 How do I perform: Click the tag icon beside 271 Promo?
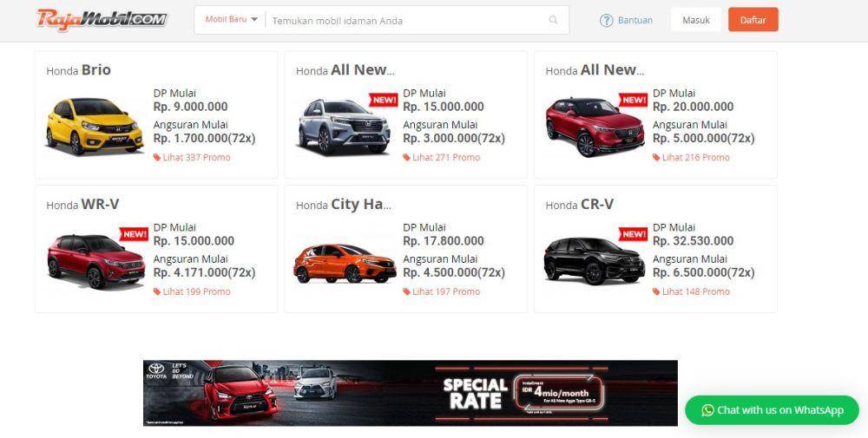[x=407, y=158]
